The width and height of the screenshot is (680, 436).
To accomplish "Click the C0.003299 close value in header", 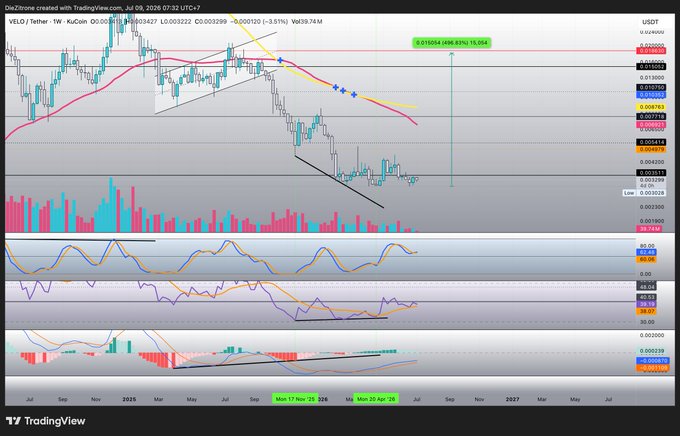I will click(x=211, y=21).
